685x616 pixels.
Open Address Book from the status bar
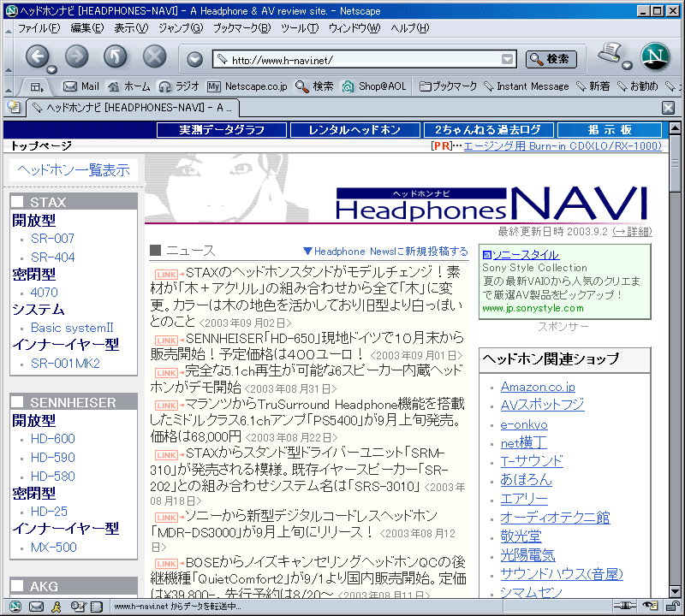coord(97,607)
